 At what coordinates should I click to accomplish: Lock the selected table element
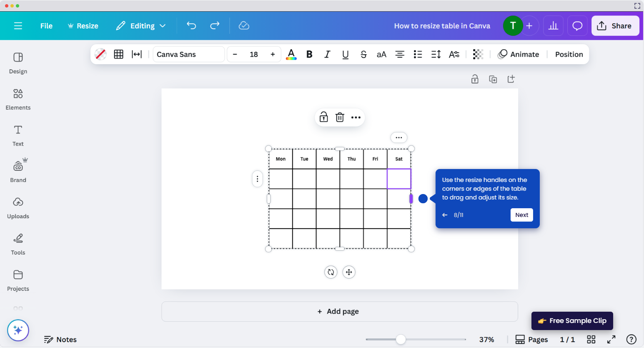(x=323, y=117)
